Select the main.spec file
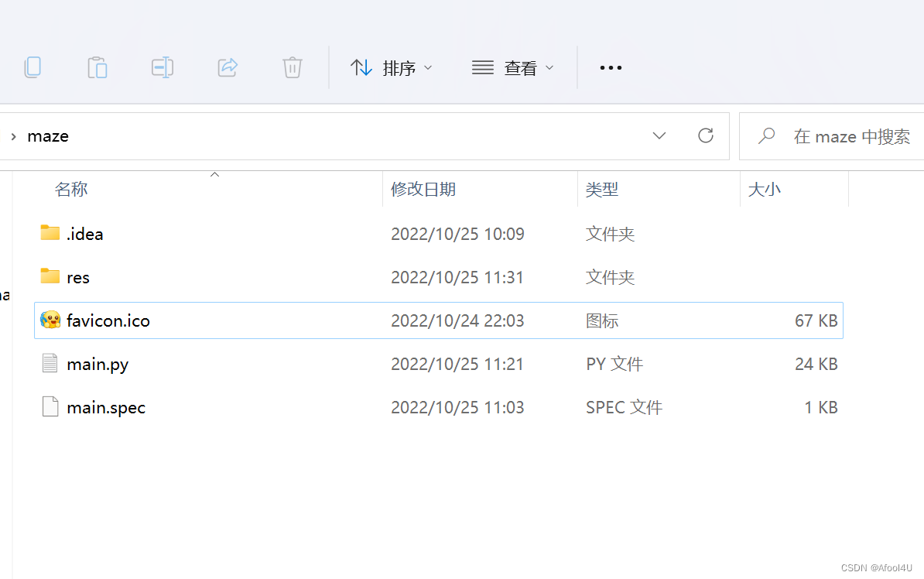The image size is (924, 579). click(106, 407)
